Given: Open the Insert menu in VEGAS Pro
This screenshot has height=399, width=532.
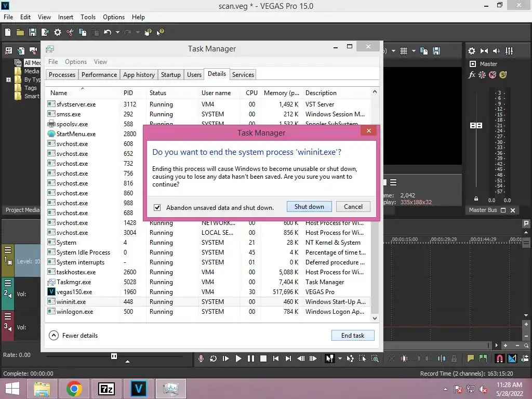Looking at the screenshot, I should click(65, 17).
